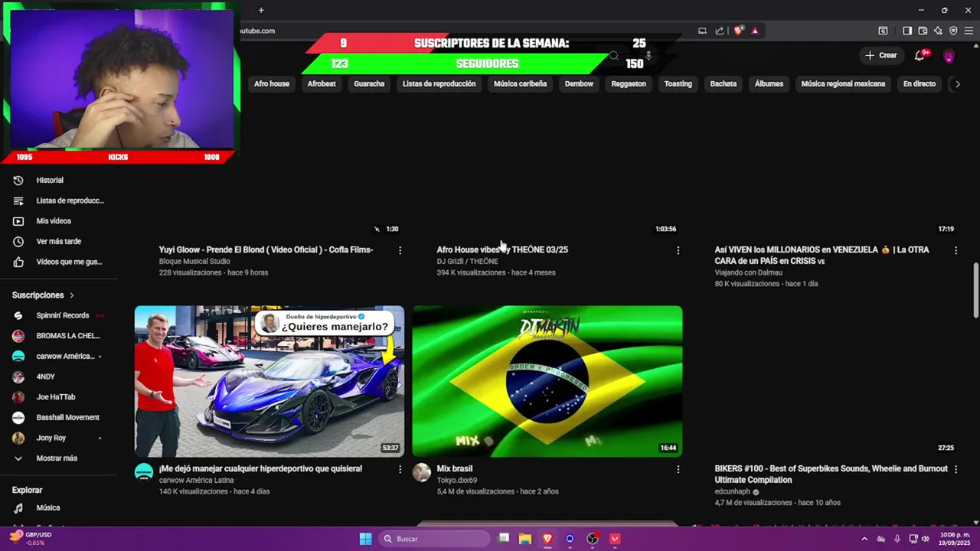
Task: Open Listas de reproducción in sidebar
Action: (x=58, y=201)
